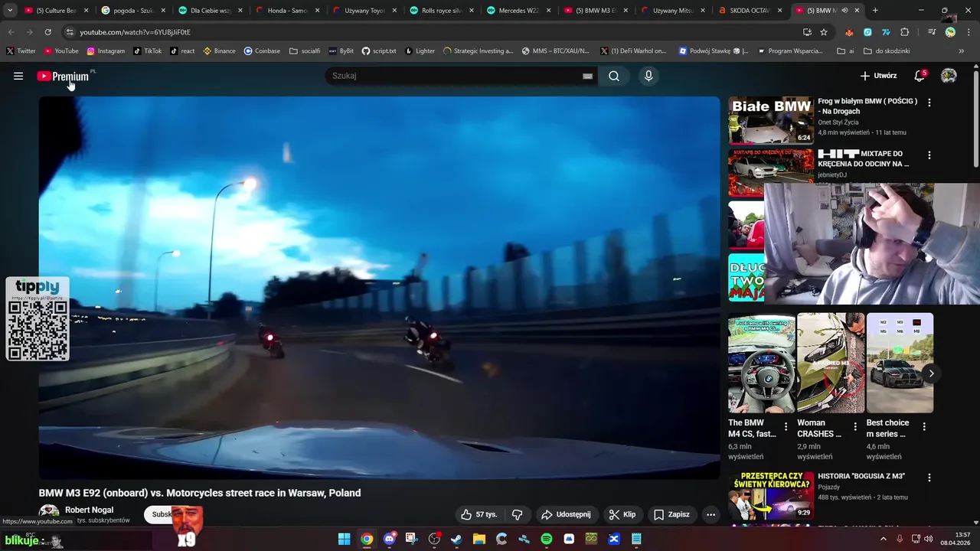Open options for Woman CRASHES short
This screenshot has width=980, height=551.
[854, 426]
